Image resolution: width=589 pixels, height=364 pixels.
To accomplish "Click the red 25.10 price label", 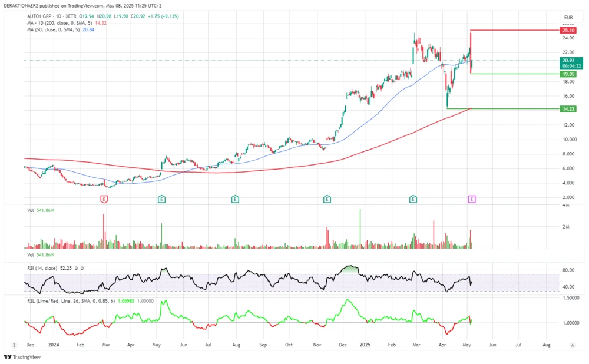I will click(x=568, y=30).
